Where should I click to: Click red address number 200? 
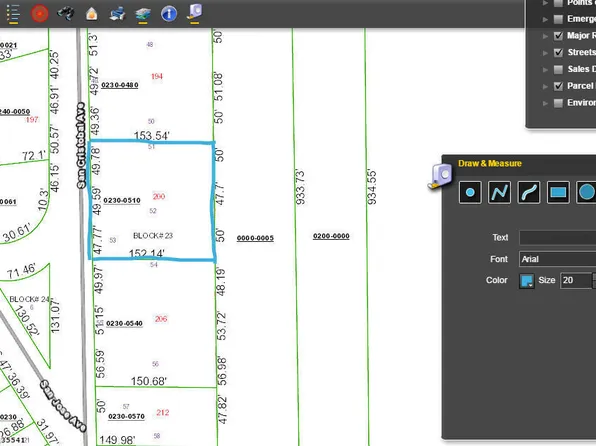click(159, 197)
